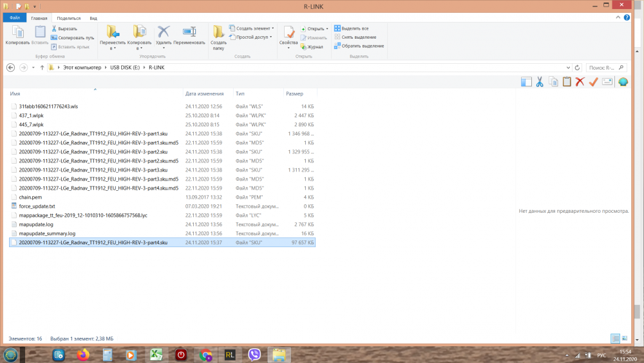
Task: Click Скопировать путь (Copy path)
Action: (x=72, y=38)
